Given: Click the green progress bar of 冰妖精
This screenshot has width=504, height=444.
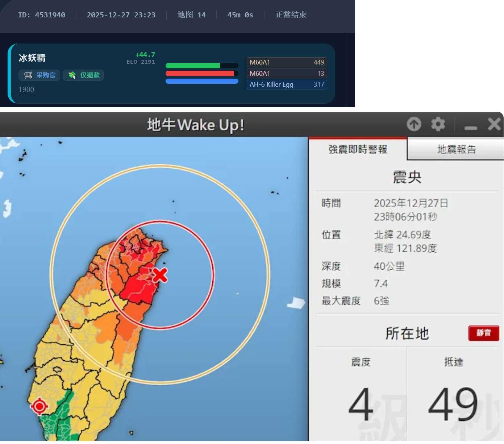Looking at the screenshot, I should point(193,65).
